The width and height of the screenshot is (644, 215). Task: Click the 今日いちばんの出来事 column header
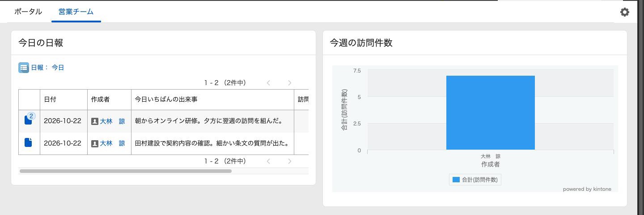click(212, 99)
